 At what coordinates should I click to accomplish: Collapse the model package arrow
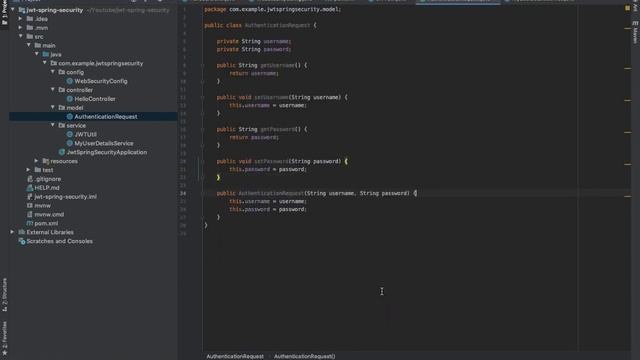[53, 107]
